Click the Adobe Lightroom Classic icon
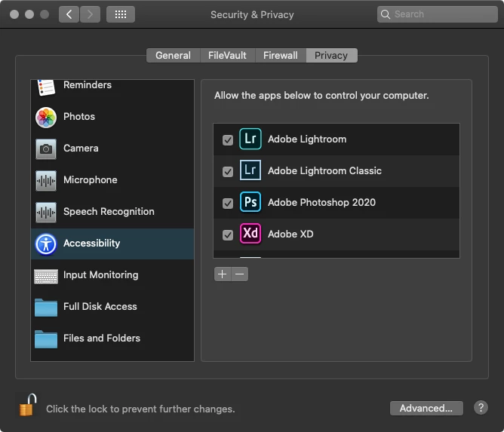 point(250,170)
